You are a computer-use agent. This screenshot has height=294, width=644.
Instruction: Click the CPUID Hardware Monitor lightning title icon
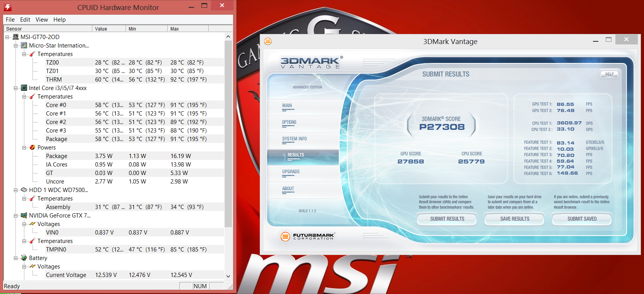coord(7,7)
